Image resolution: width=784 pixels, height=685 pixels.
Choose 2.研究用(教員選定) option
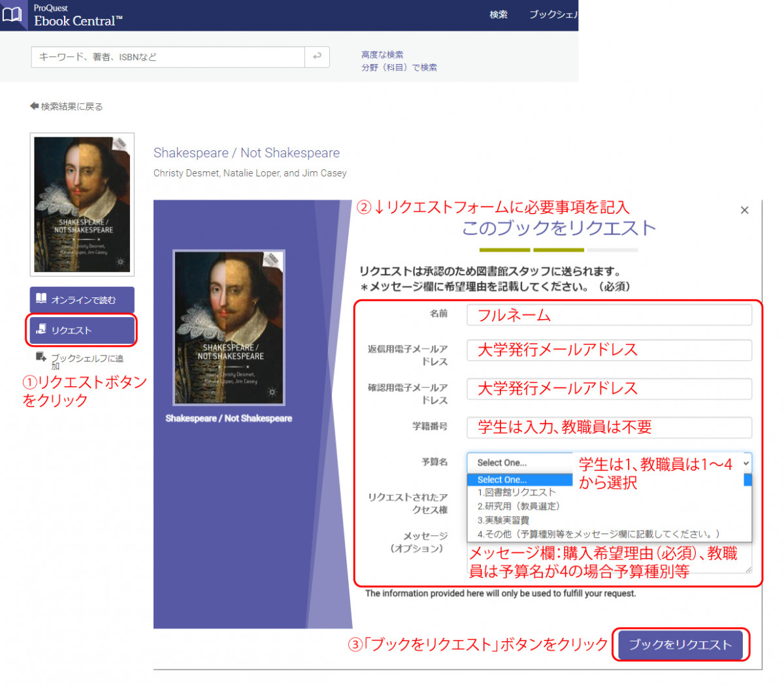tap(519, 507)
